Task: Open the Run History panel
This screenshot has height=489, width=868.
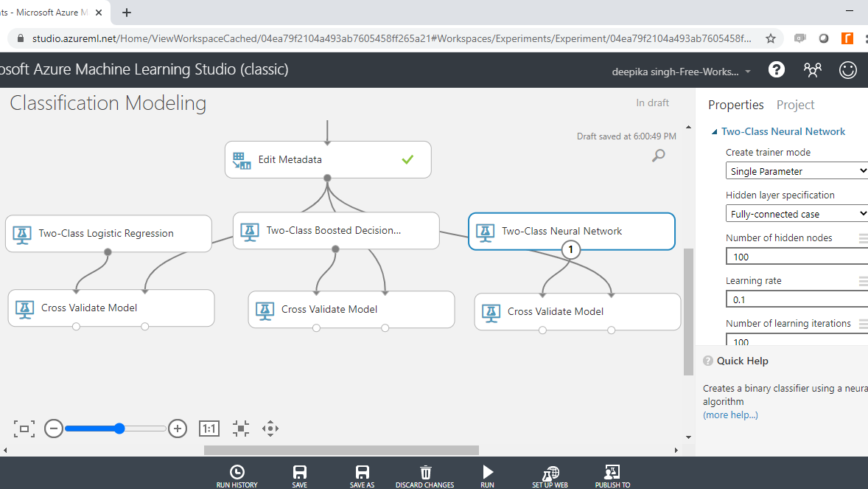Action: click(x=237, y=476)
